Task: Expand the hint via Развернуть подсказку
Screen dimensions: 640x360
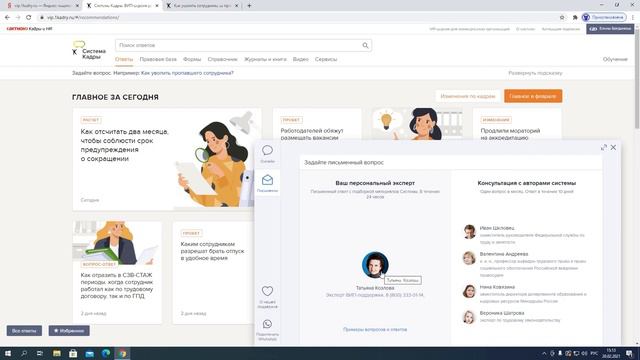Action: (x=535, y=73)
